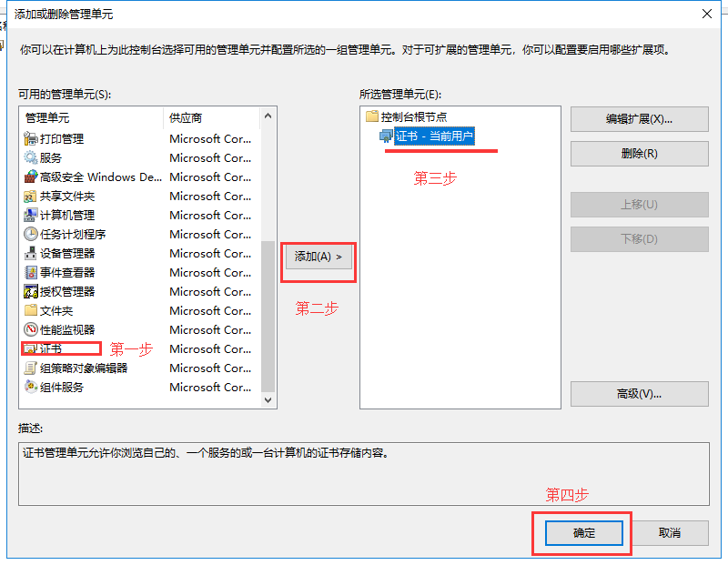Click the 打印管理 printer icon
728x565 pixels.
pos(31,139)
